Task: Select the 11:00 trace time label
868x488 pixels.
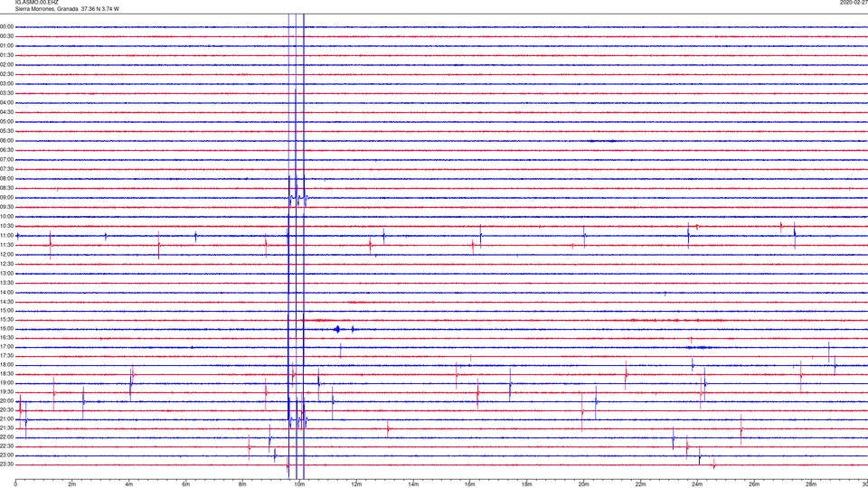Action: point(6,236)
